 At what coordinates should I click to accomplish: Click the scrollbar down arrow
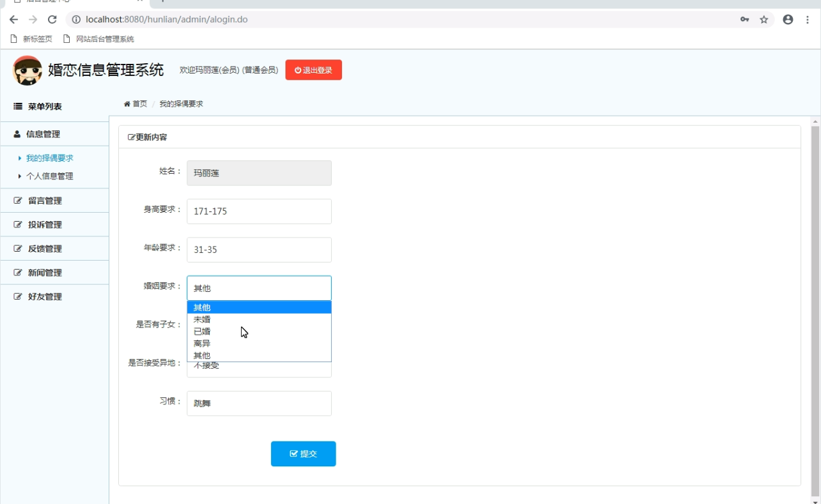(x=815, y=501)
